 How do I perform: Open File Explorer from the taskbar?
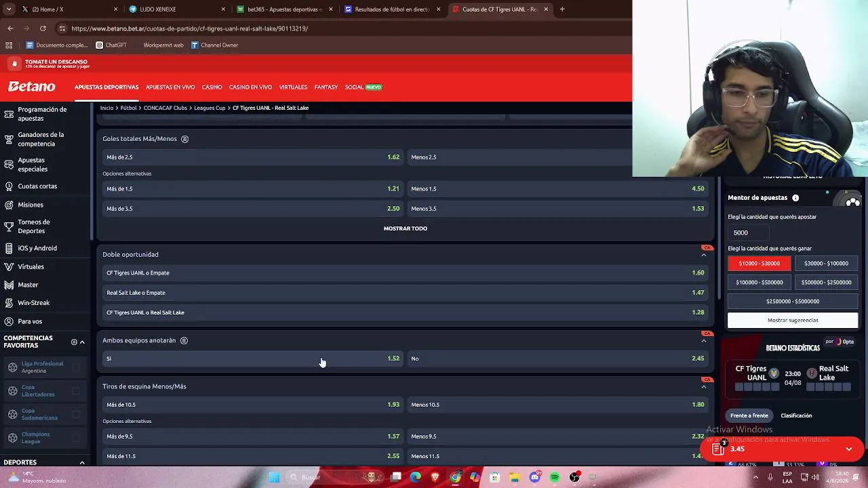tap(515, 477)
